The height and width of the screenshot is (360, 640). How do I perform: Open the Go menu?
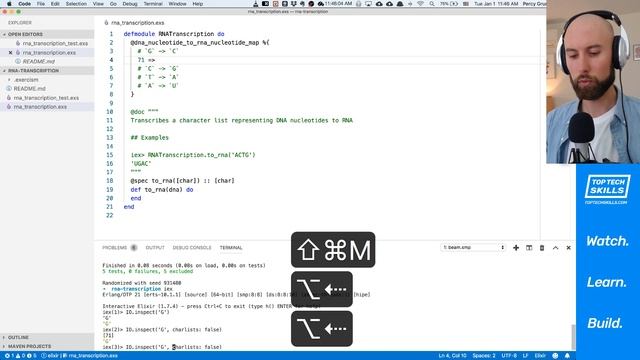(113, 4)
